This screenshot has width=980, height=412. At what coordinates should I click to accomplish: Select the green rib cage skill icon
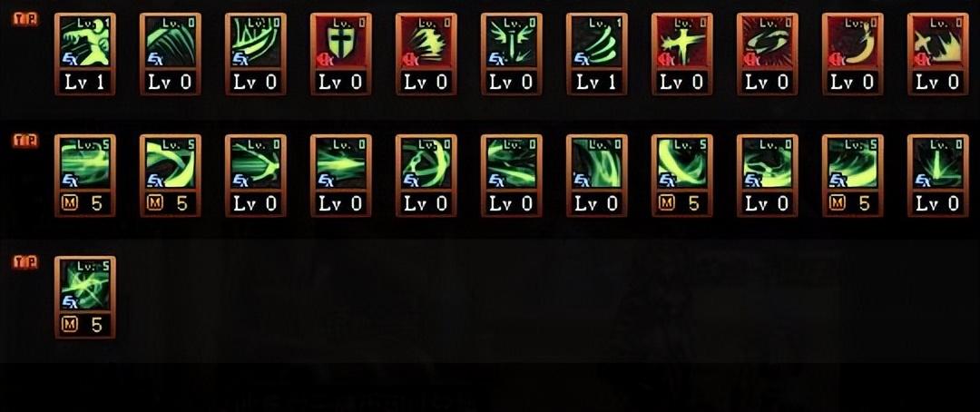(x=256, y=54)
